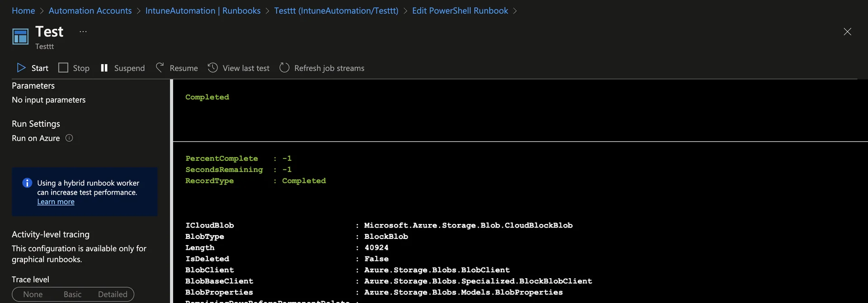Click the play triangle Start icon
Viewport: 868px width, 303px height.
pos(21,68)
